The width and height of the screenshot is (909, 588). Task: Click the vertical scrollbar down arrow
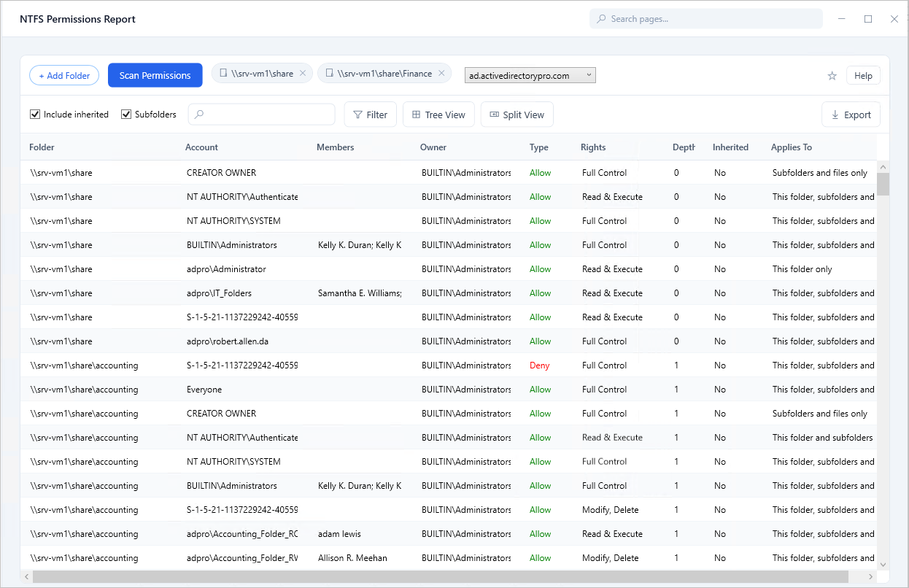coord(883,565)
